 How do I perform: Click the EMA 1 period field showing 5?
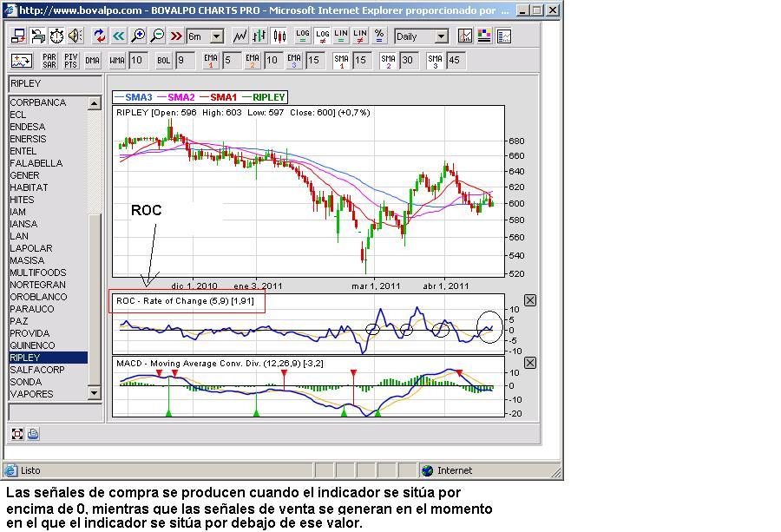[x=232, y=60]
